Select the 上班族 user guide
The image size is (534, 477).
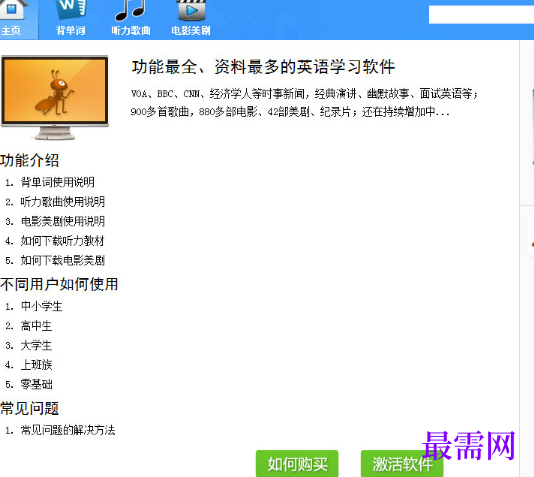pos(36,365)
